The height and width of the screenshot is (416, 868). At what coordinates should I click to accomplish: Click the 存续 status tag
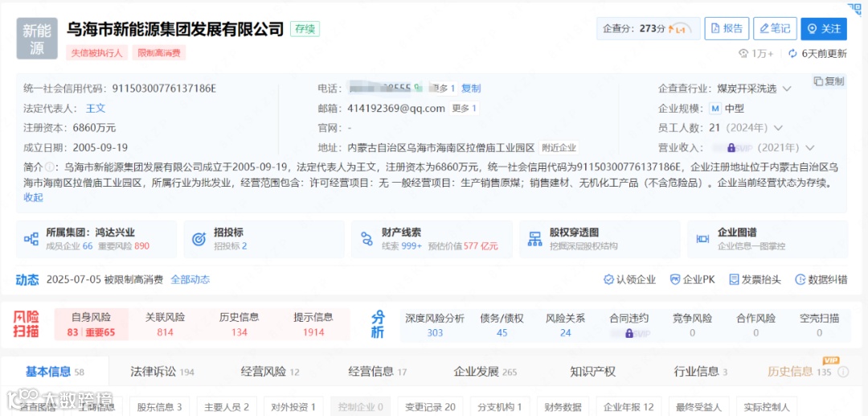point(305,29)
